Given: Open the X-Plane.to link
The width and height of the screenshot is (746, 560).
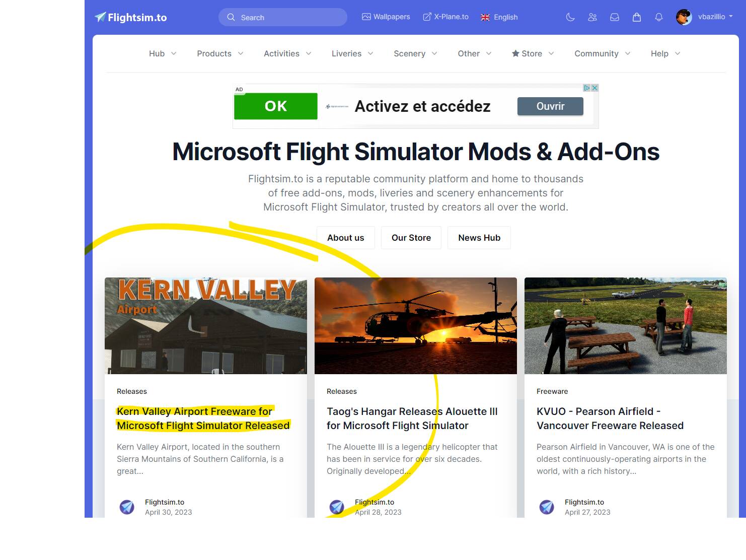Looking at the screenshot, I should tap(445, 17).
